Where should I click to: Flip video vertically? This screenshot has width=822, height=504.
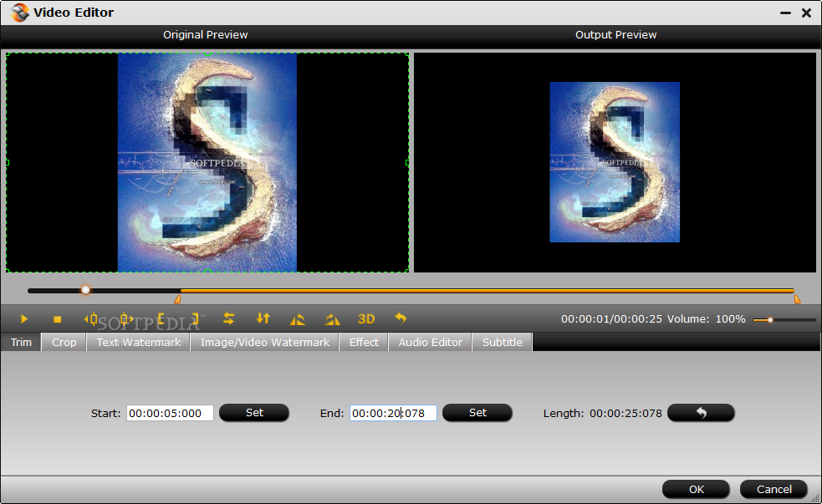pos(263,318)
